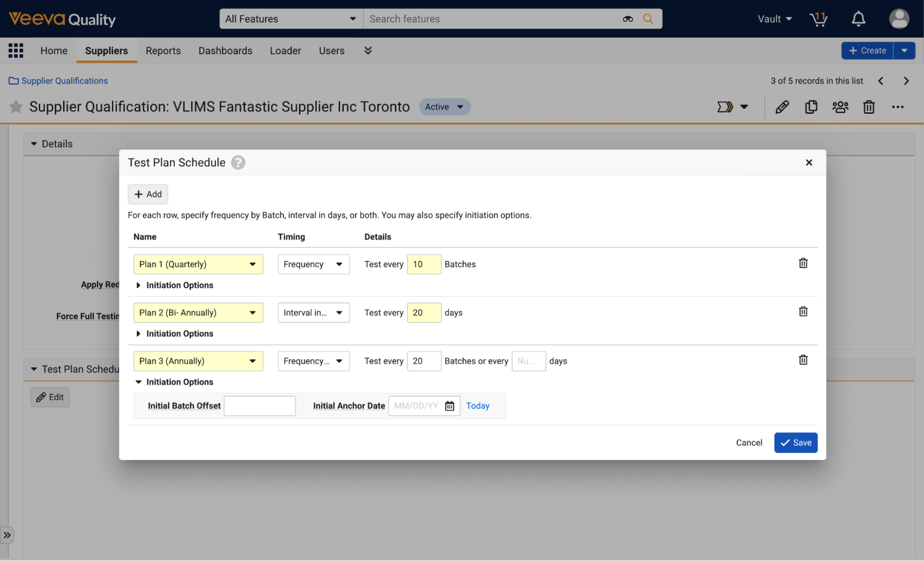The width and height of the screenshot is (924, 561).
Task: Go to the Home tab
Action: (x=54, y=50)
